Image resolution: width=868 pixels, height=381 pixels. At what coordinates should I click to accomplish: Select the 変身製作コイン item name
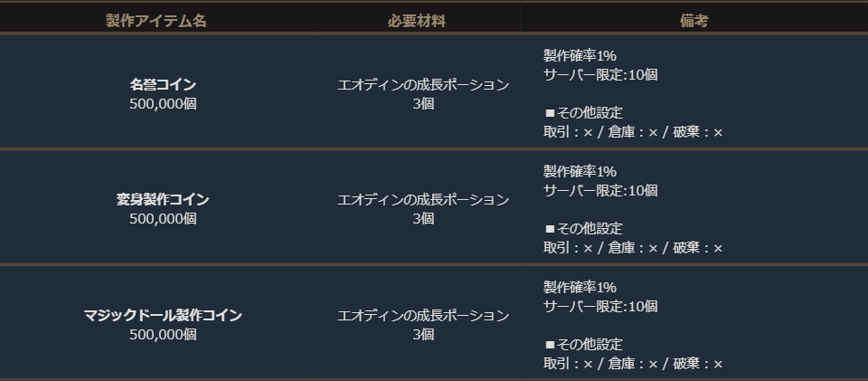coord(163,199)
